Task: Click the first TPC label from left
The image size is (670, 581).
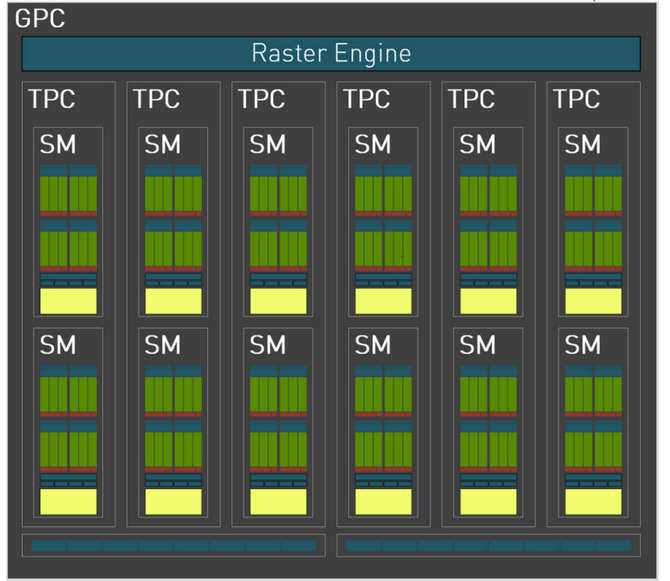Action: 52,99
